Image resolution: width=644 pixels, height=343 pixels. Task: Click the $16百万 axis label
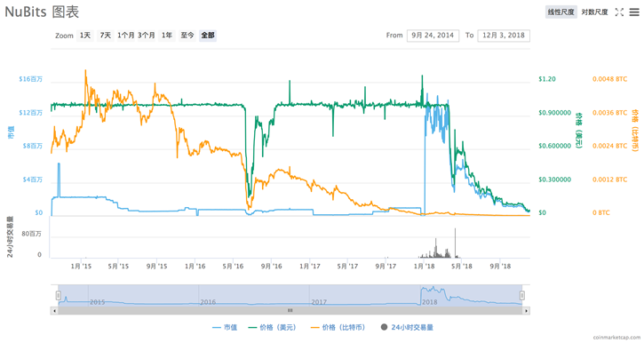(x=31, y=79)
